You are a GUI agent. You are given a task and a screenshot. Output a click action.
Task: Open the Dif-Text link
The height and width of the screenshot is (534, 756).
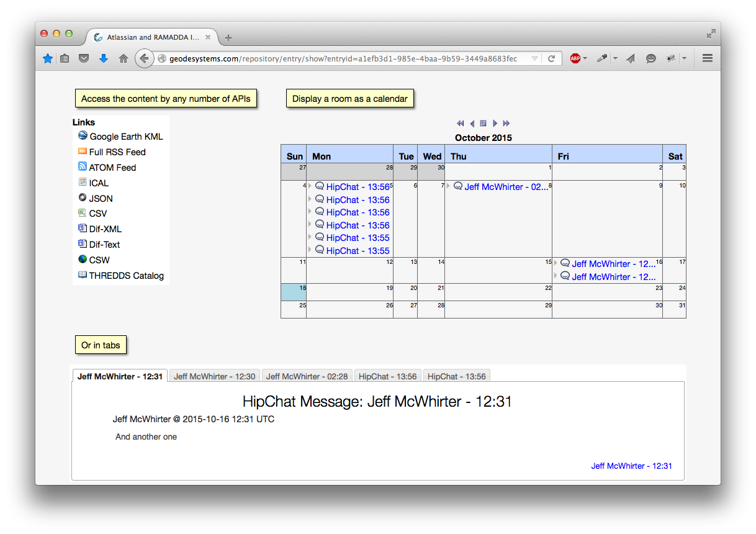coord(104,244)
